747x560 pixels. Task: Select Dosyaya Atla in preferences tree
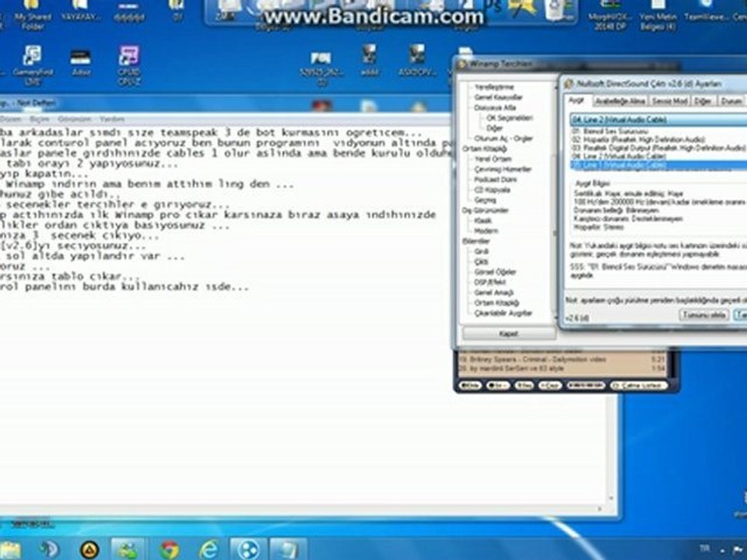(x=495, y=107)
